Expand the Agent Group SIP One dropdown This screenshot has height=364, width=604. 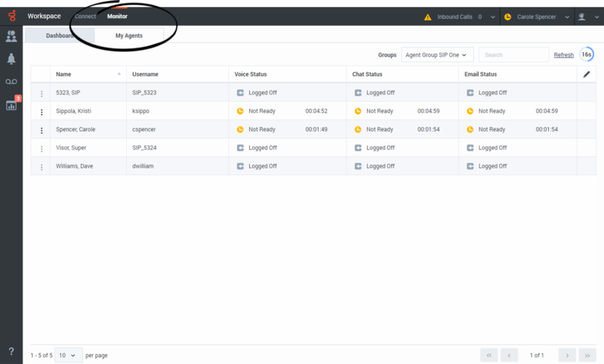pos(437,54)
